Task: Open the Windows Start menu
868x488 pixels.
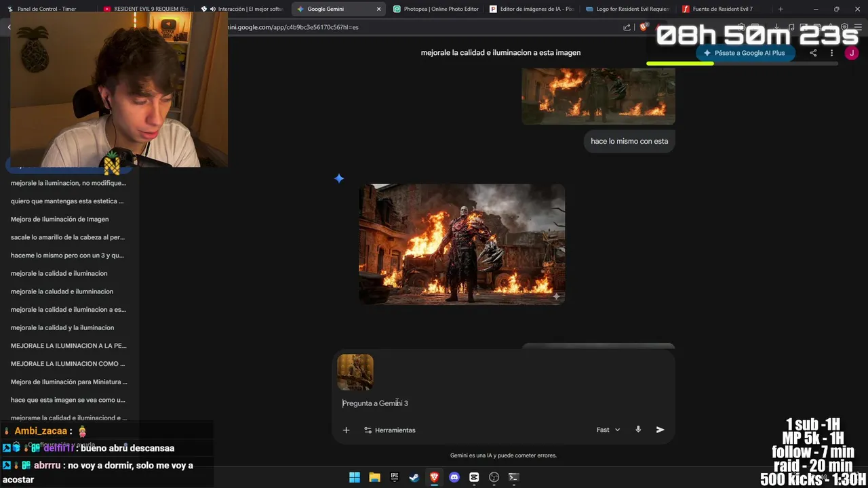Action: 355,477
